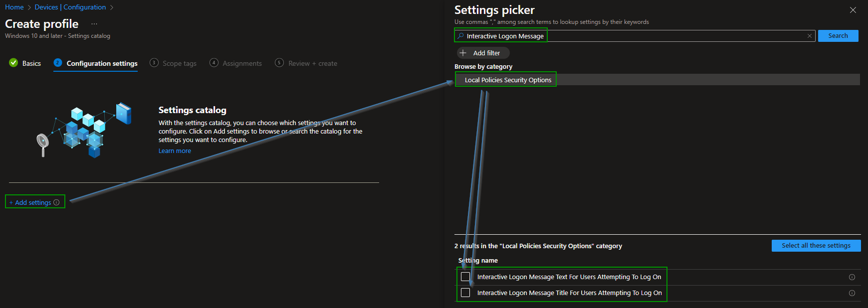This screenshot has height=308, width=868.
Task: Check Interactive Logon Message Text setting
Action: [x=465, y=277]
